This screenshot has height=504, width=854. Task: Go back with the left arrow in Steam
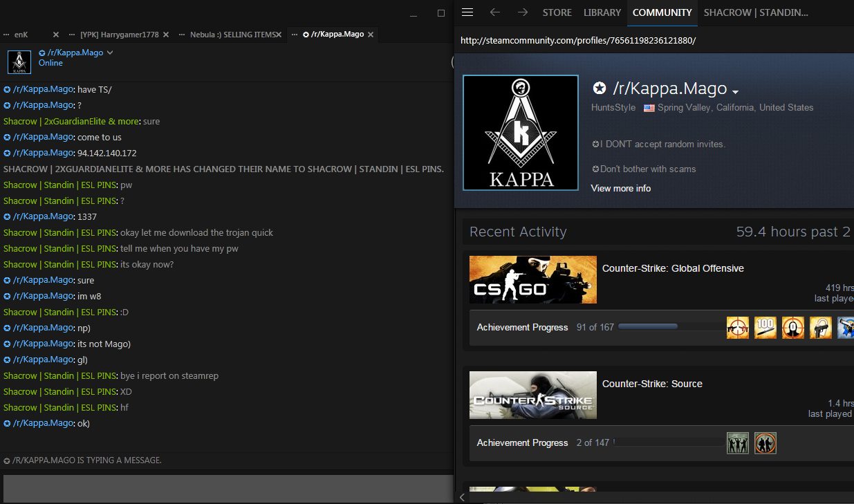pos(494,12)
